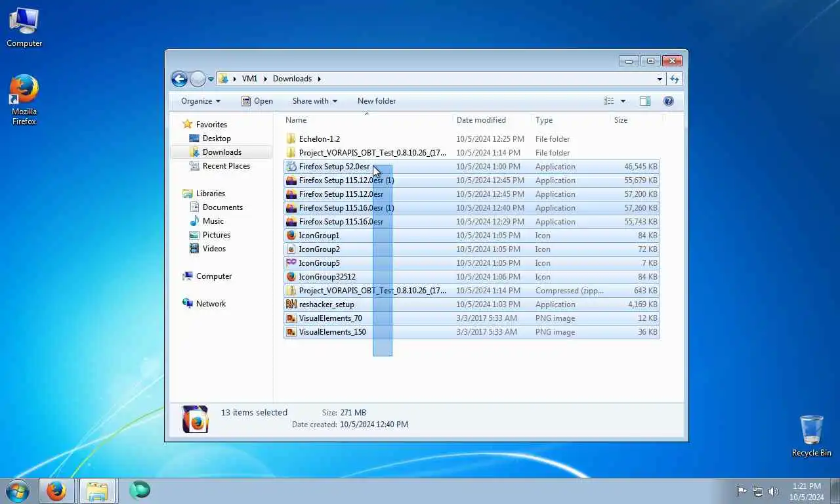Click the Downloads breadcrumb in address bar

click(292, 79)
